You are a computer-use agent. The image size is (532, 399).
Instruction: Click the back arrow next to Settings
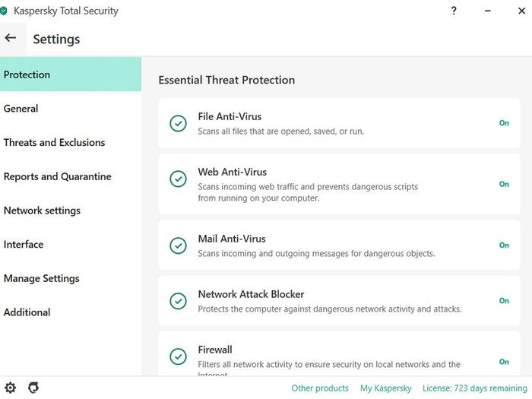11,38
